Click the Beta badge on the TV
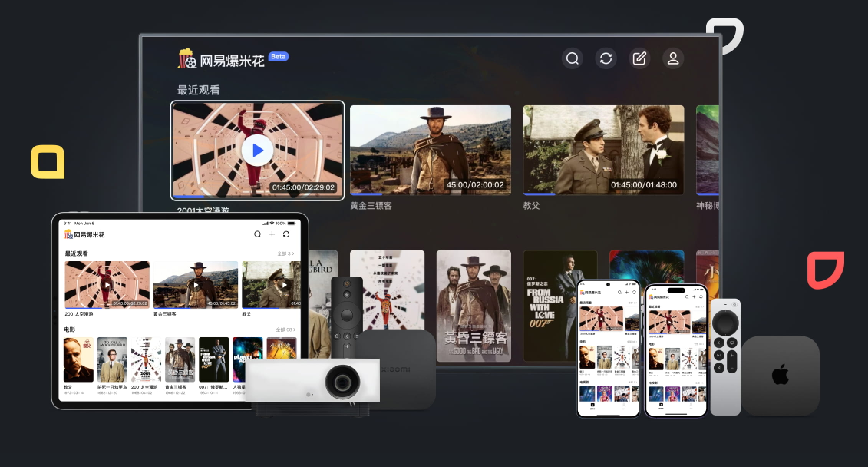Viewport: 868px width, 467px height. [x=279, y=56]
